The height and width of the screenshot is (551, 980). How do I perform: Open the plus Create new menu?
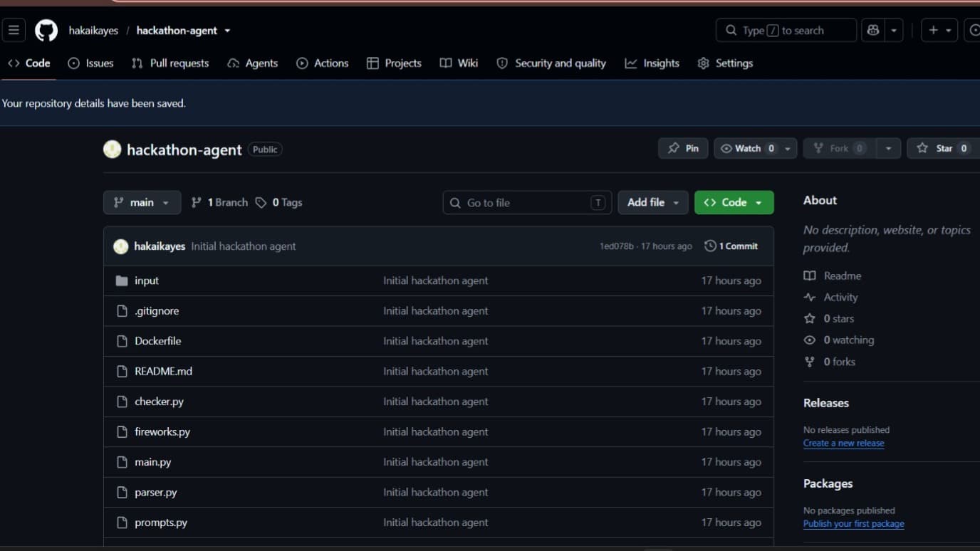pos(939,31)
